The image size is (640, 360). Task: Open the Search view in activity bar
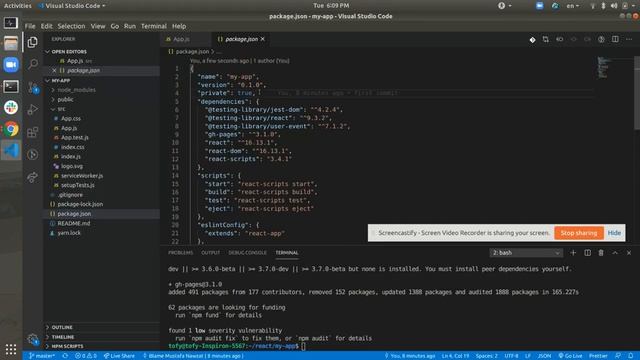point(33,64)
